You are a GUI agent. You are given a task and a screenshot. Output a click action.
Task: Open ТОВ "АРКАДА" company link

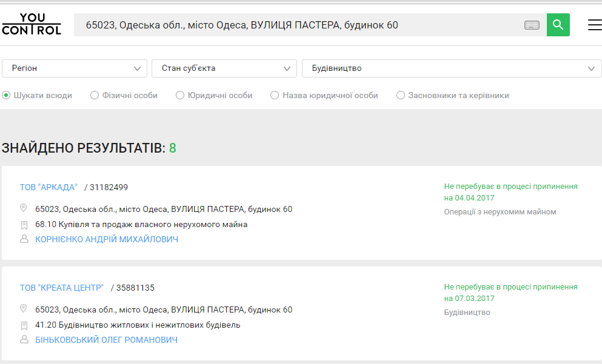coord(48,187)
